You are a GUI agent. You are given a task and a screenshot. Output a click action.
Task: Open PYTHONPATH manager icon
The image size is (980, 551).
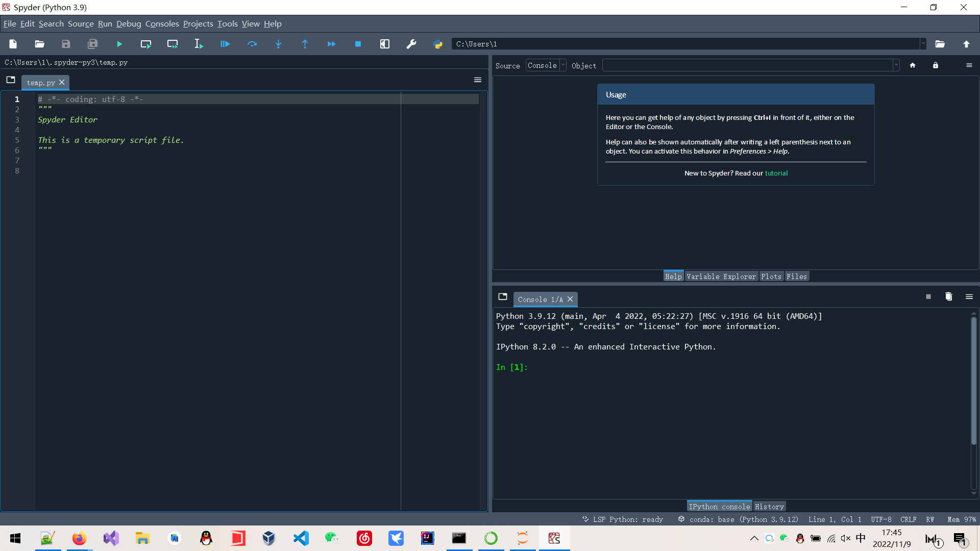[438, 44]
